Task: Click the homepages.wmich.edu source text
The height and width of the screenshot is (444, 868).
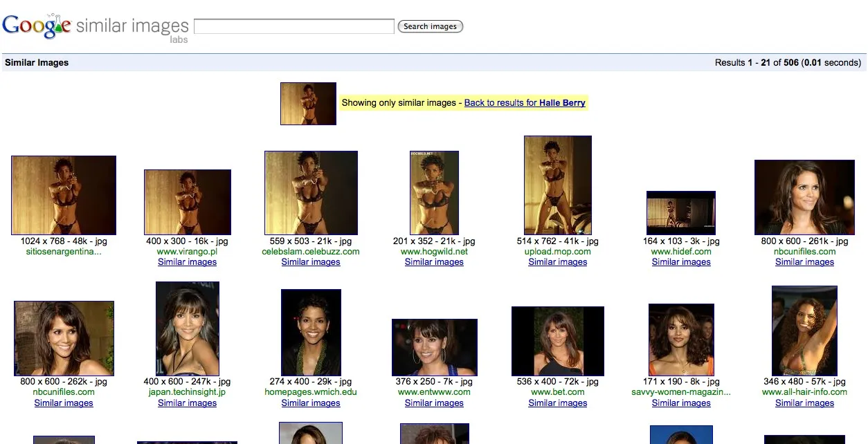Action: (311, 392)
